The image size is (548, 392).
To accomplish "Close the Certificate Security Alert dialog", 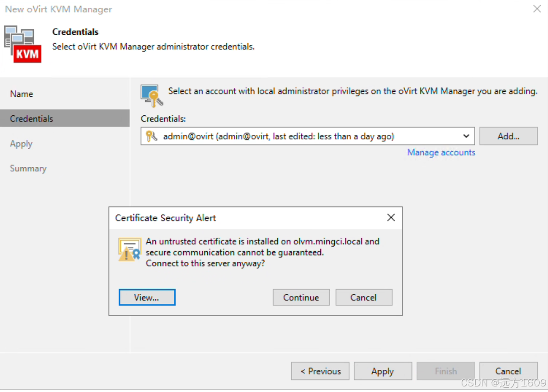I will [x=391, y=218].
